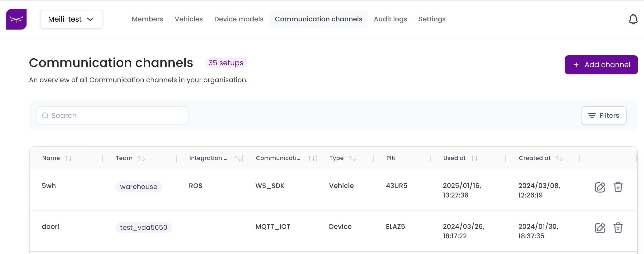The width and height of the screenshot is (644, 254).
Task: Delete the 5wh channel via trash icon
Action: (618, 187)
